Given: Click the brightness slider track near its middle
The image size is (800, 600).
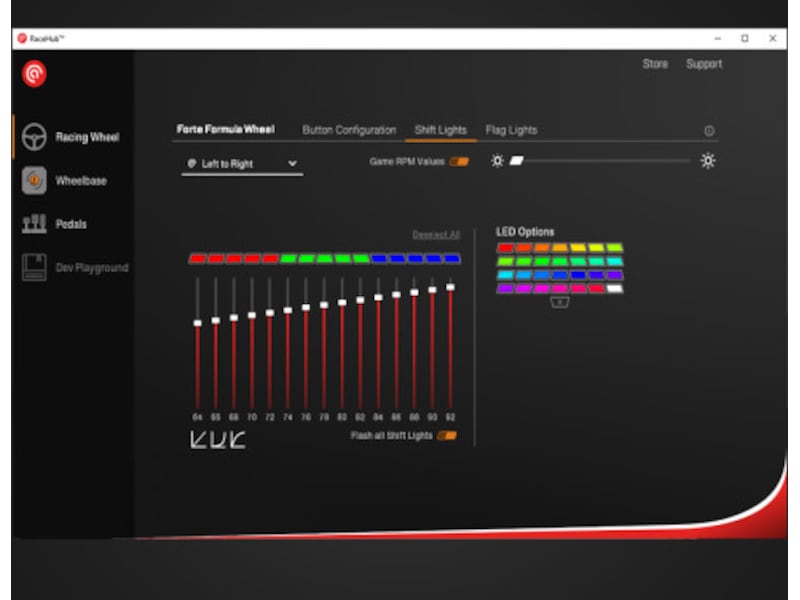Looking at the screenshot, I should click(x=602, y=161).
